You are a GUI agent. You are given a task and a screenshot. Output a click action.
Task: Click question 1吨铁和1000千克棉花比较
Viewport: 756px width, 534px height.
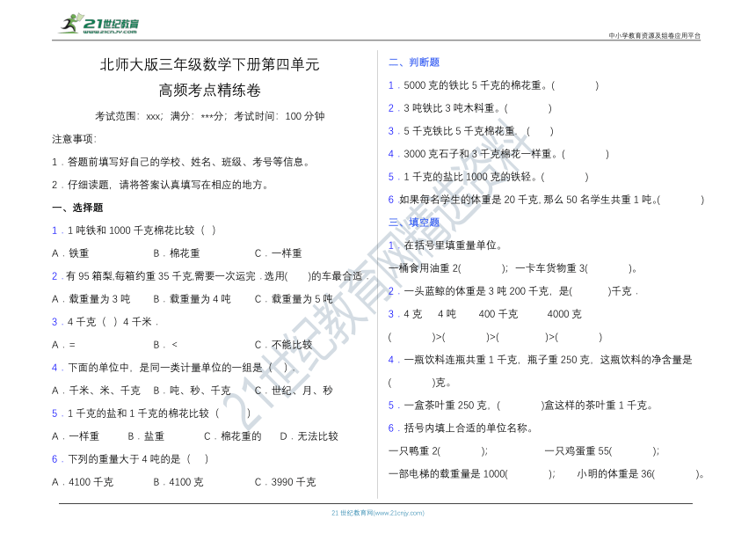point(134,230)
